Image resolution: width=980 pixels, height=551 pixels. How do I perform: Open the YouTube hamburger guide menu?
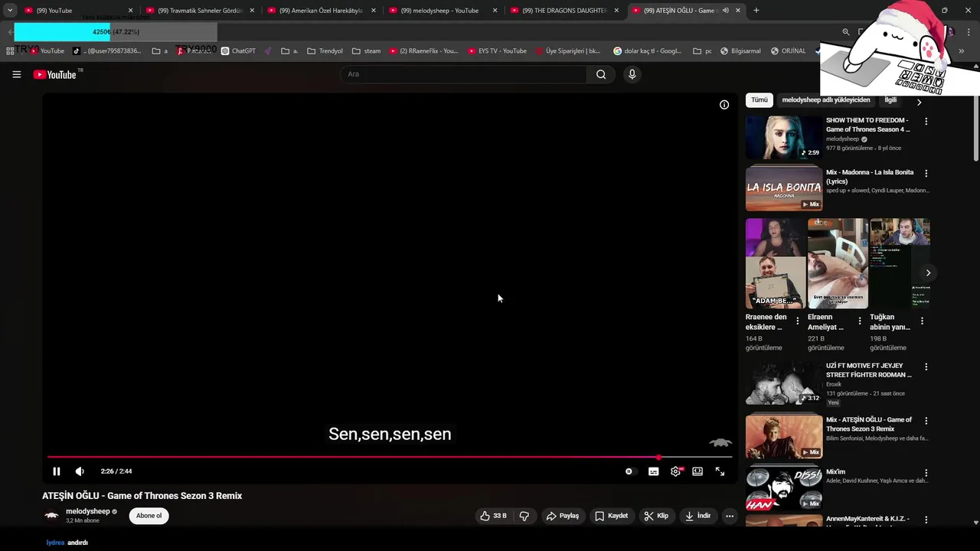tap(16, 74)
